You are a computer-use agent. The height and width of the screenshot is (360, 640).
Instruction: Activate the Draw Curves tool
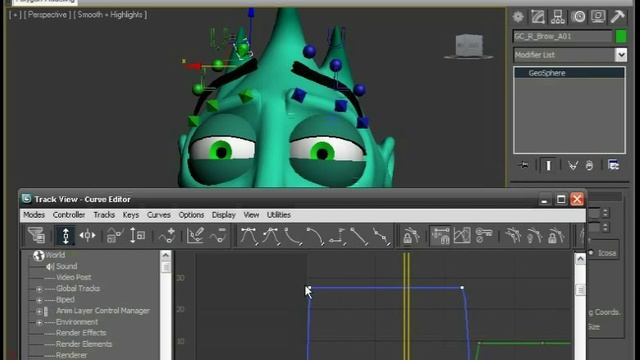(x=196, y=236)
